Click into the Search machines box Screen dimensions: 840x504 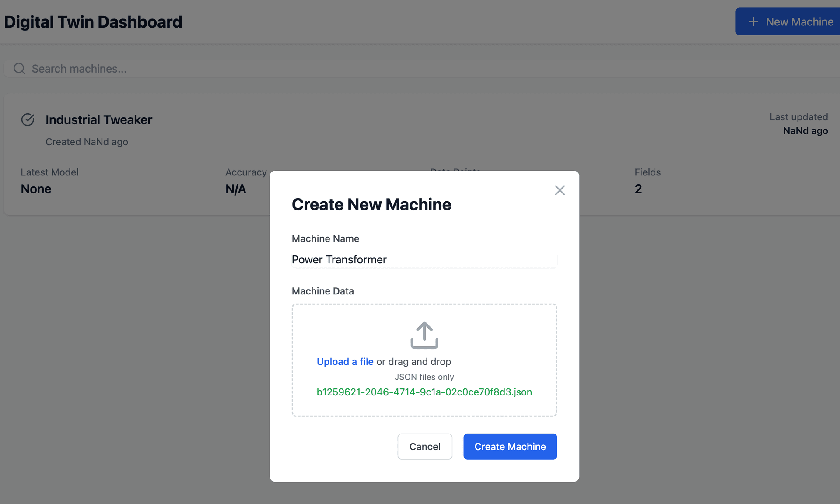click(394, 69)
